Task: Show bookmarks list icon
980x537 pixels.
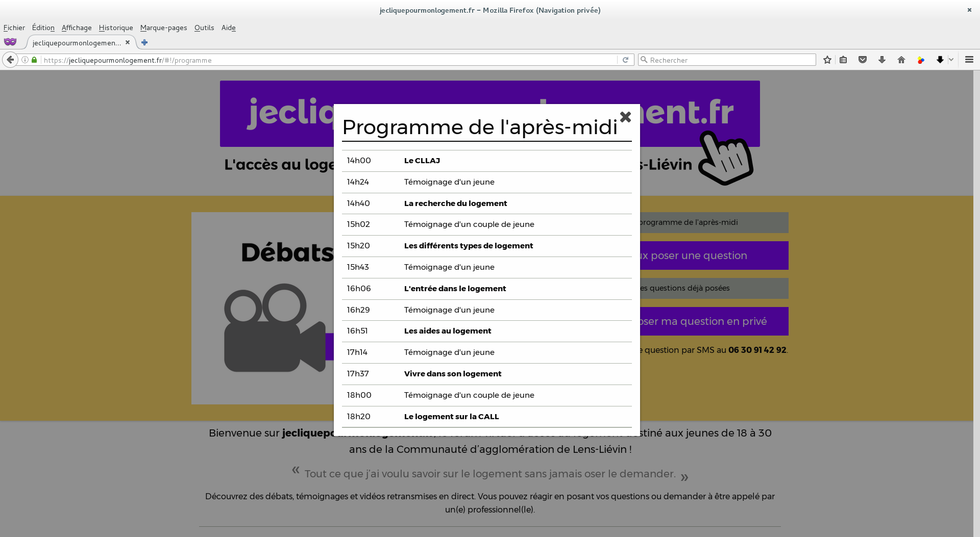Action: [x=843, y=60]
